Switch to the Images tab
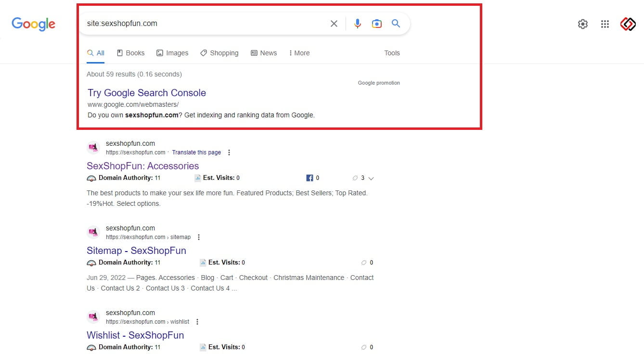 click(172, 53)
